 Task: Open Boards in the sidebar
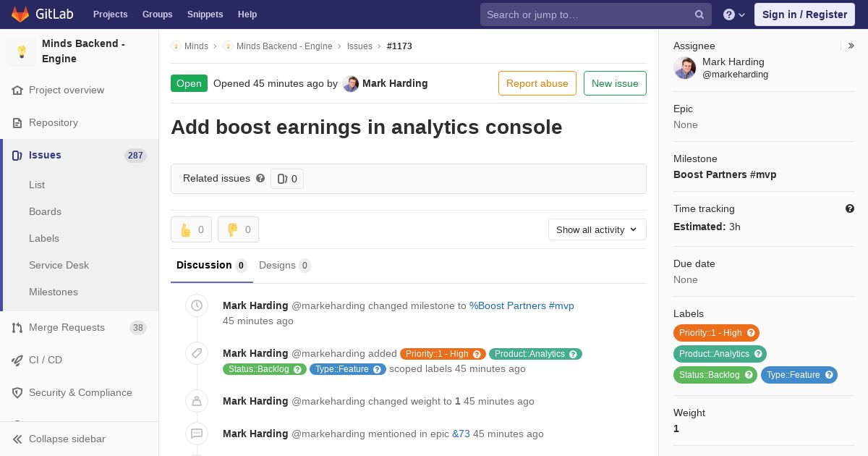(x=45, y=211)
